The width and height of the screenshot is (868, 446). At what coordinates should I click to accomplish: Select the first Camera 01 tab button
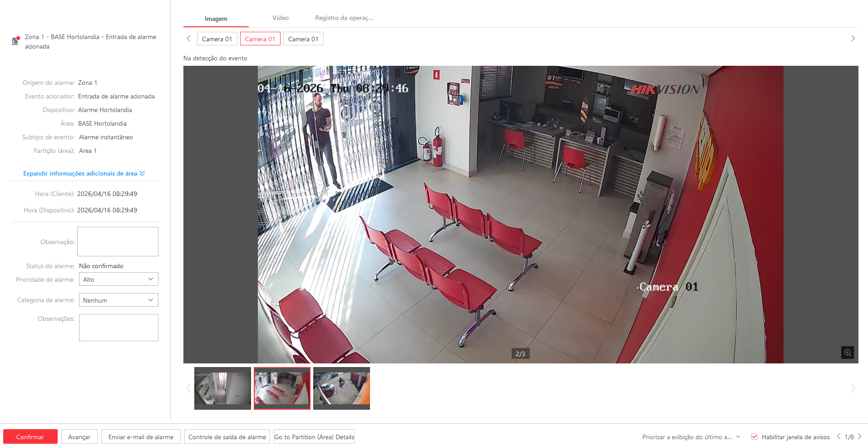coord(217,39)
